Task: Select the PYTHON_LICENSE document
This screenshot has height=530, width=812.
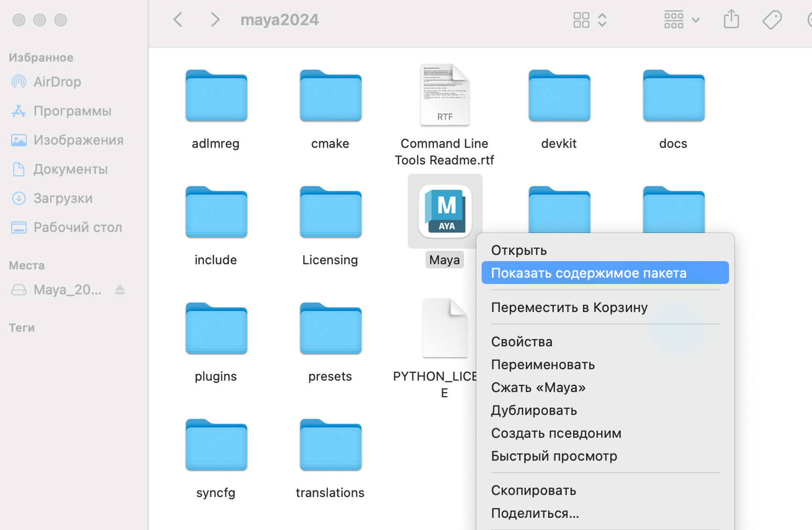Action: pyautogui.click(x=444, y=327)
